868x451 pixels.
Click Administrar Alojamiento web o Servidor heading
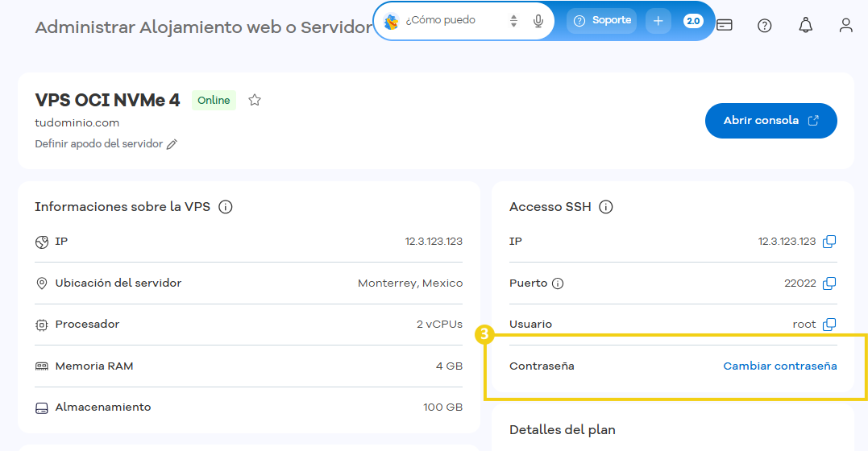pyautogui.click(x=204, y=27)
